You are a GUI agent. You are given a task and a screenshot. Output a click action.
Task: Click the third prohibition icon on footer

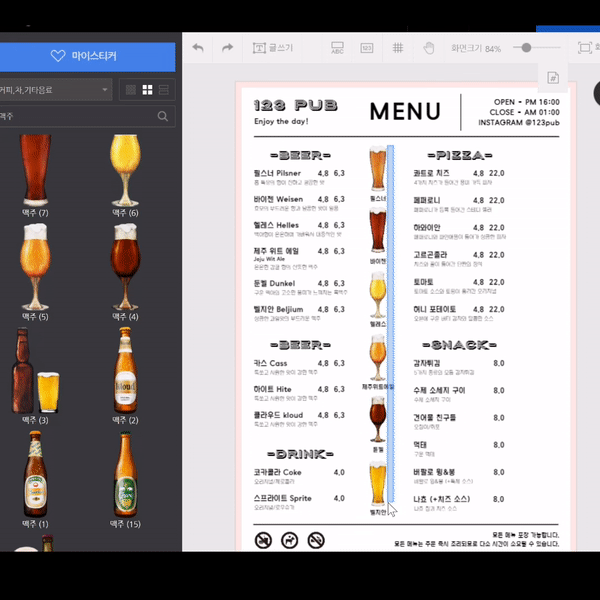pyautogui.click(x=316, y=541)
